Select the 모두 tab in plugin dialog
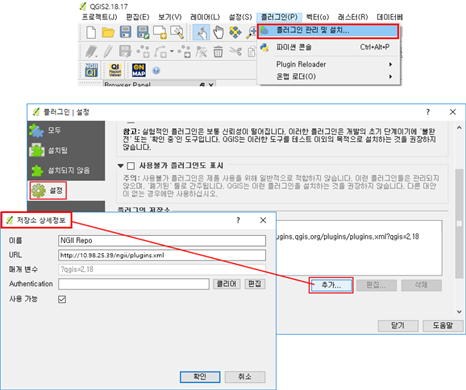 66,130
